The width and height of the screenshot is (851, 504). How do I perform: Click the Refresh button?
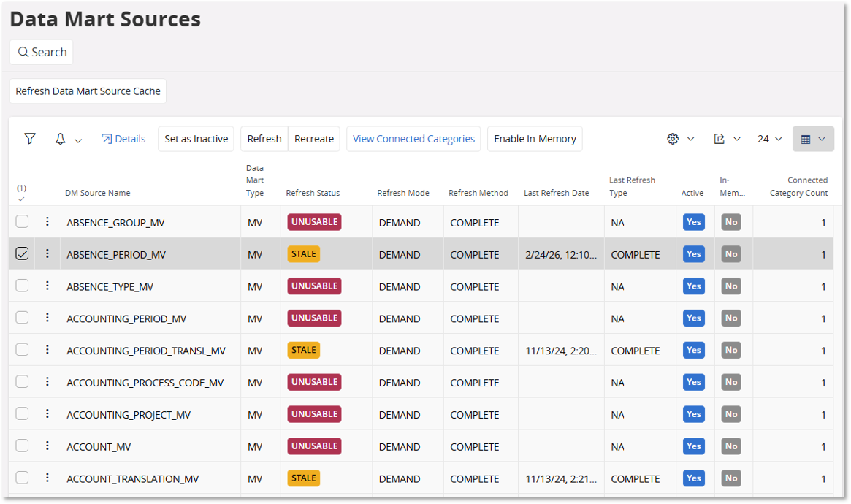[264, 139]
